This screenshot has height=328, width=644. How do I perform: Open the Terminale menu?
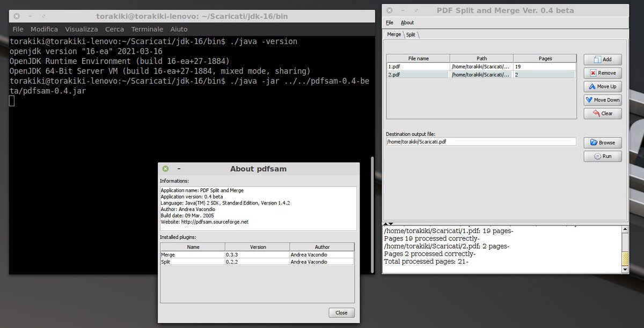click(x=148, y=29)
